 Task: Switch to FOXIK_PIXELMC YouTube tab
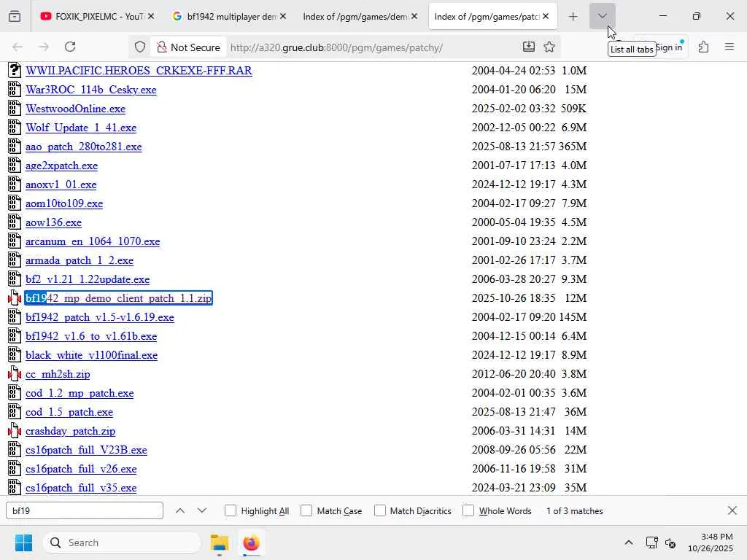coord(91,17)
